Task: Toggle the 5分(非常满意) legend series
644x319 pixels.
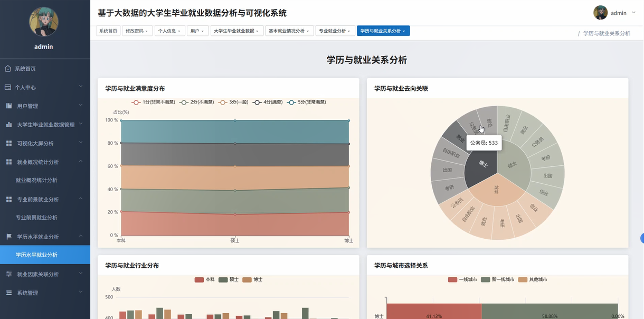Action: [x=306, y=102]
